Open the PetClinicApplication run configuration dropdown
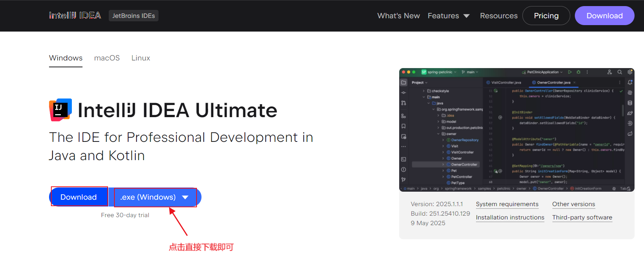644x259 pixels. [x=542, y=72]
